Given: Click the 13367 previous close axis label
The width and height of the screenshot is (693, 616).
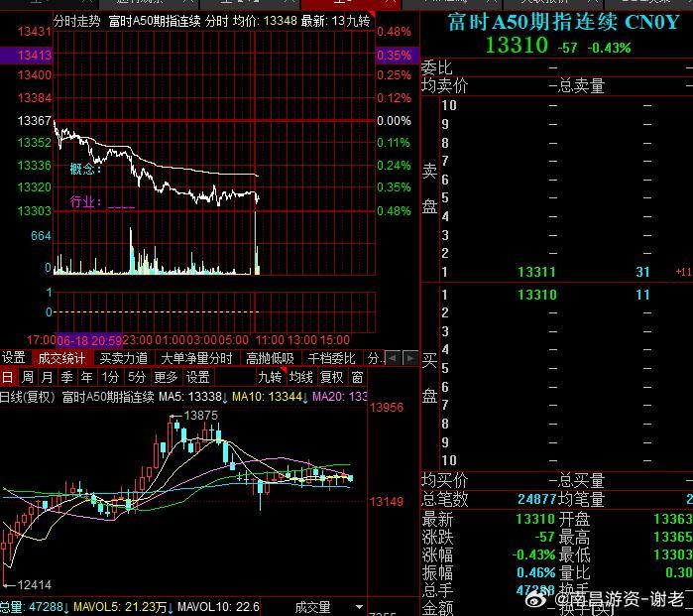Looking at the screenshot, I should pos(35,120).
